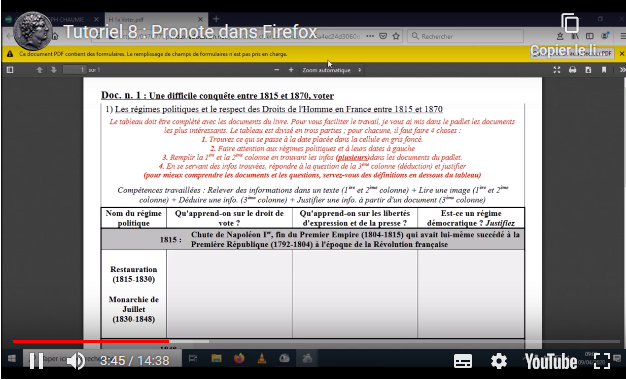This screenshot has width=626, height=380.
Task: Toggle the PDF viewer sidebar
Action: click(x=10, y=70)
